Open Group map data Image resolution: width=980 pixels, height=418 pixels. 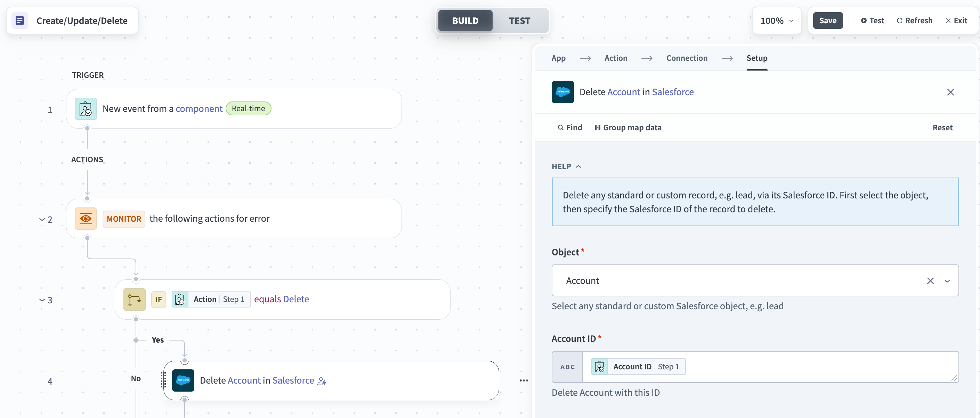(628, 128)
